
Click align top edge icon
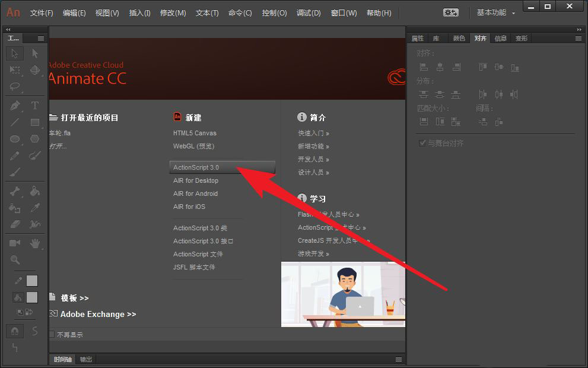click(482, 67)
